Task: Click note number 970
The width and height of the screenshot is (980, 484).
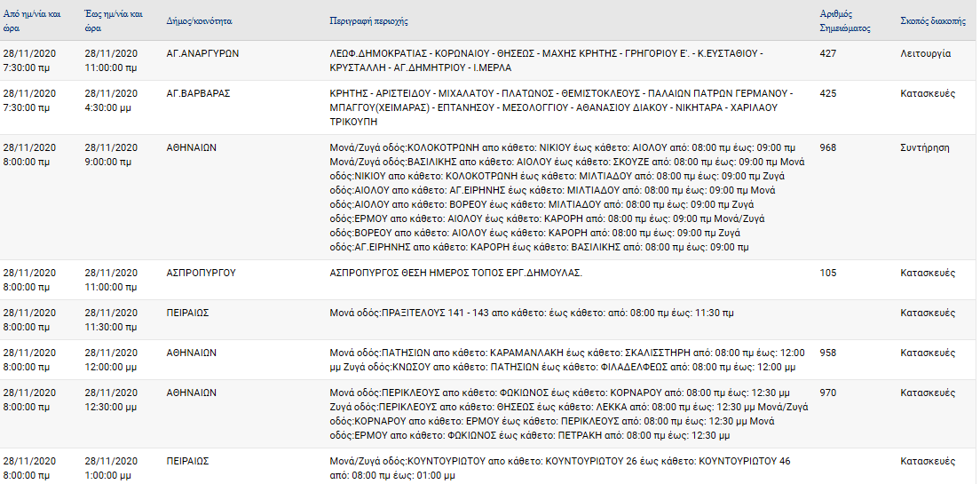Action: coord(827,393)
